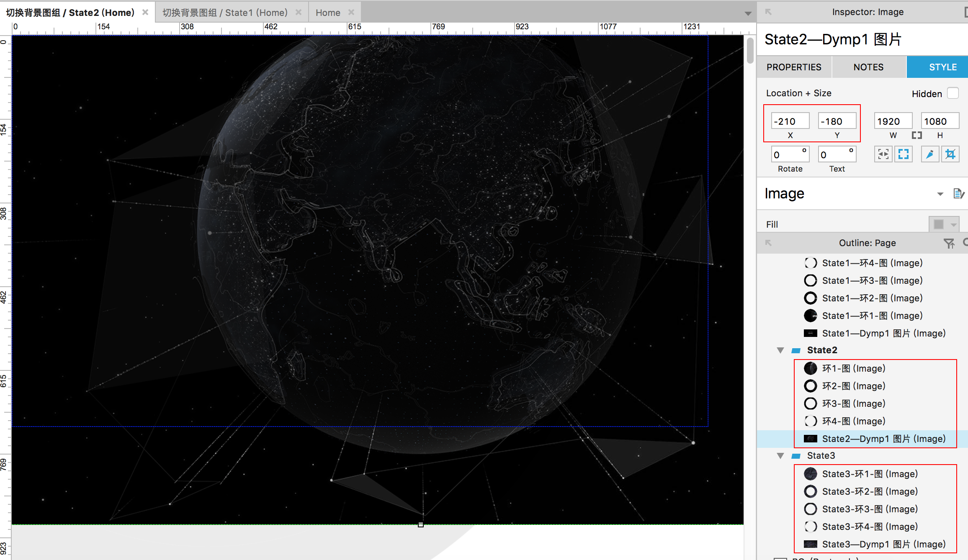Image resolution: width=968 pixels, height=560 pixels.
Task: Click the blue pen slice icon
Action: point(930,154)
